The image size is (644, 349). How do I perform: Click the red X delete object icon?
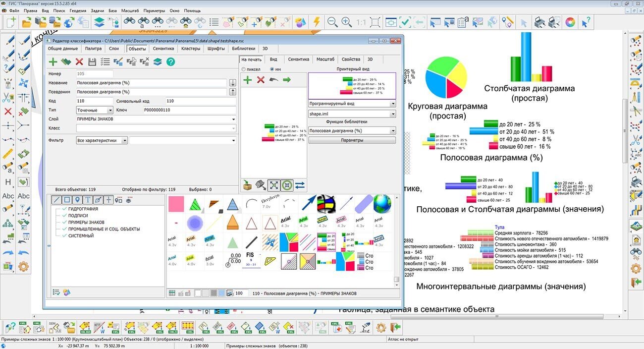[79, 61]
